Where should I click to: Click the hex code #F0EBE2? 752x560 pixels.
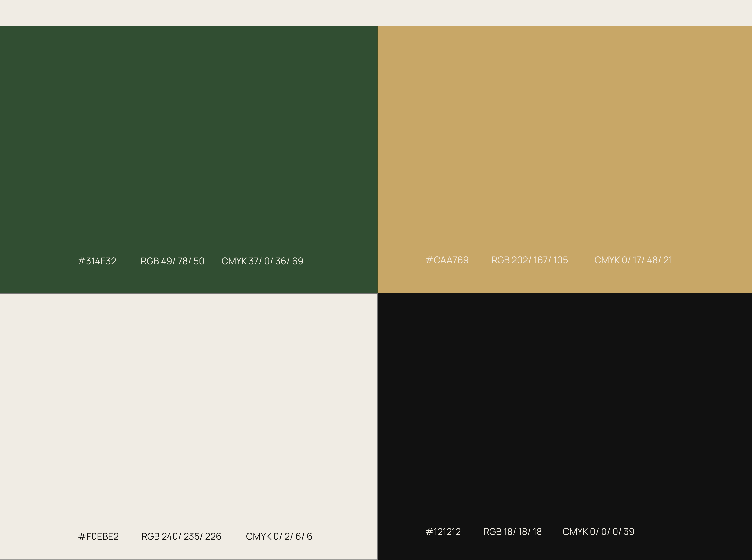click(x=98, y=536)
